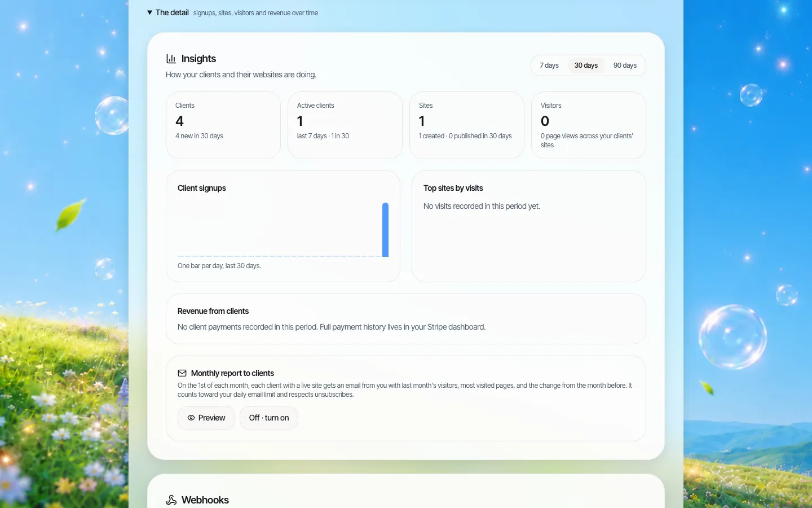The height and width of the screenshot is (508, 812).
Task: Open the Clients stat card
Action: click(x=223, y=125)
